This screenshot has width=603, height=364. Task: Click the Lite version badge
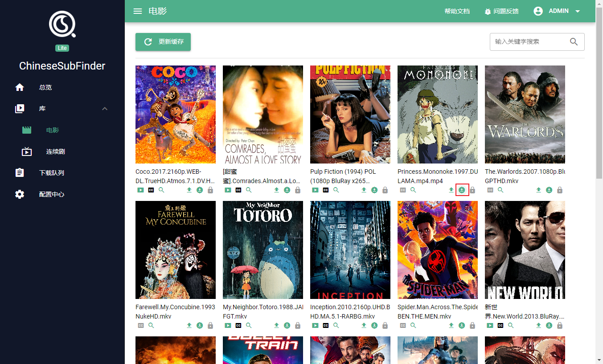pyautogui.click(x=62, y=48)
